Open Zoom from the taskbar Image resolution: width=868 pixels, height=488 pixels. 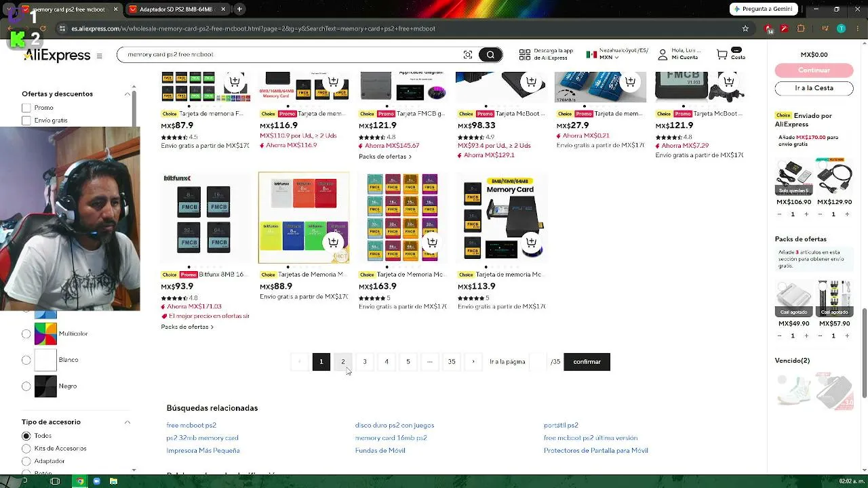click(97, 481)
